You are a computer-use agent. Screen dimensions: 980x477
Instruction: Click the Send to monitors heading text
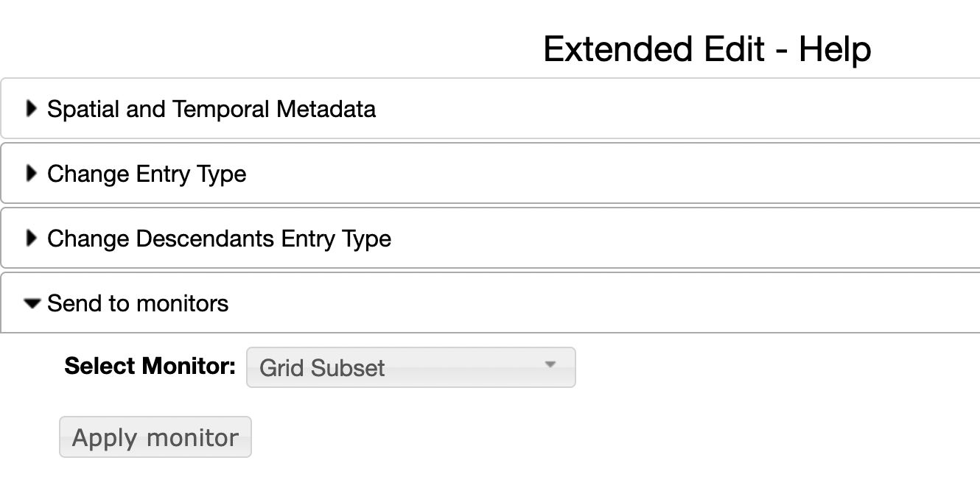click(138, 303)
